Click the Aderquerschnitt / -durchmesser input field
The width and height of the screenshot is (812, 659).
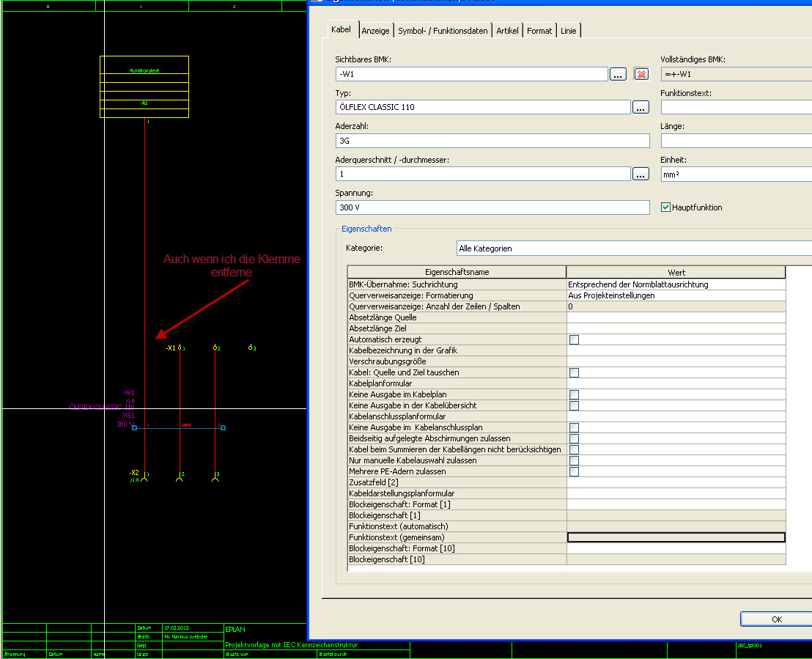[x=483, y=174]
